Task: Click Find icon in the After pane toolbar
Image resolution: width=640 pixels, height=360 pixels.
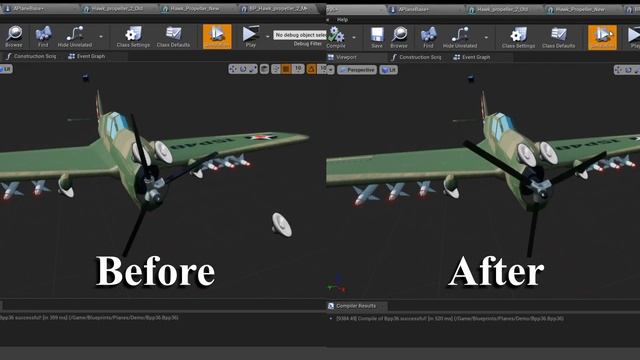Action: pos(428,37)
